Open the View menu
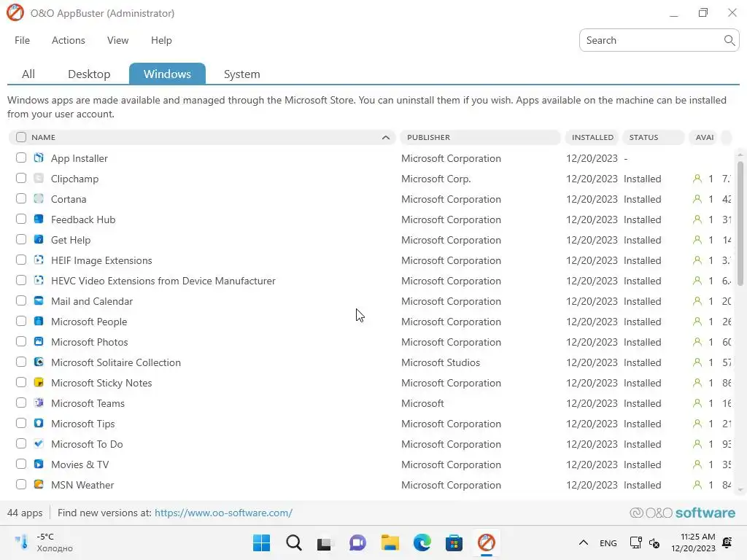The height and width of the screenshot is (560, 747). [x=117, y=41]
